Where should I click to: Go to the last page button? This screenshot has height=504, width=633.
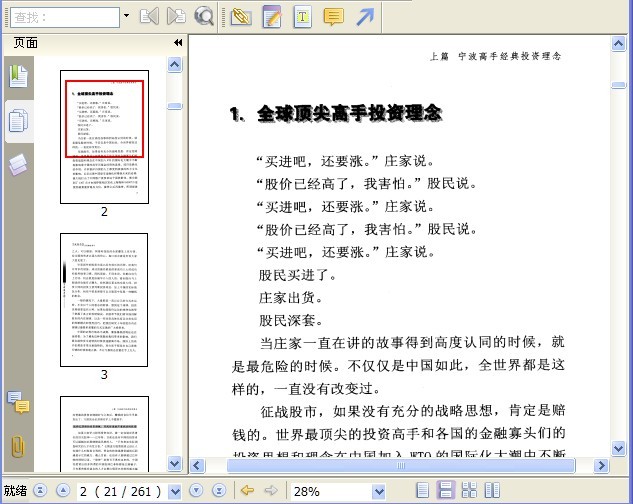coord(219,491)
